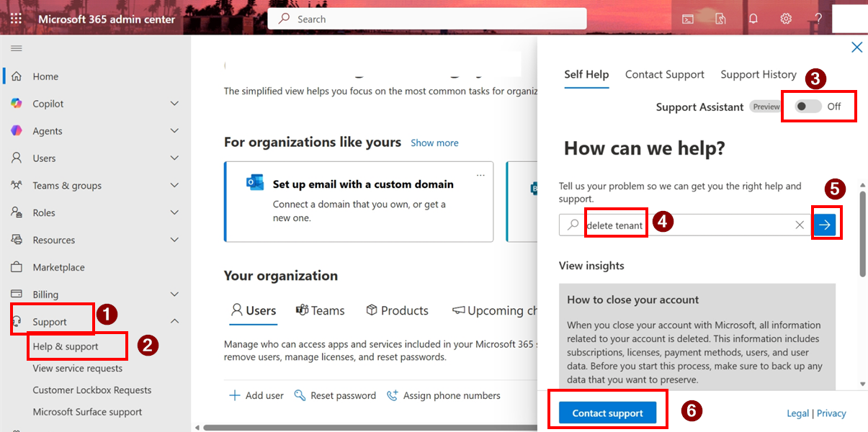Click the Marketplace bag icon

pyautogui.click(x=16, y=267)
